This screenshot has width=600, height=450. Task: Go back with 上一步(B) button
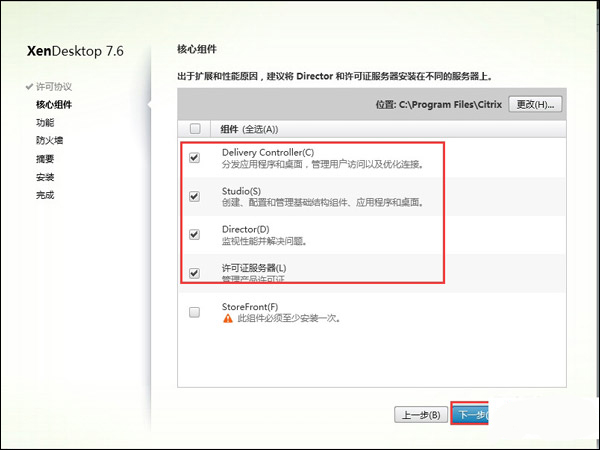(x=421, y=415)
